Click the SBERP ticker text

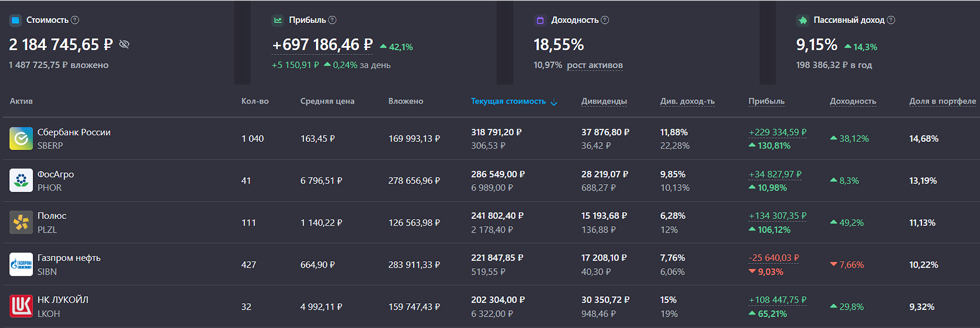(50, 146)
